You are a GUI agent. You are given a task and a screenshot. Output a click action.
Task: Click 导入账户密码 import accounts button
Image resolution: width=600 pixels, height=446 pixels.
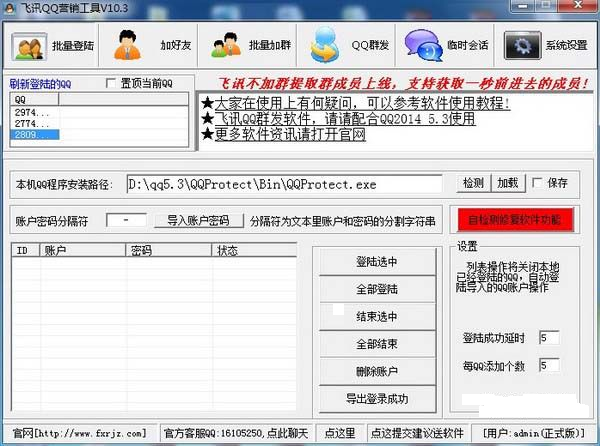click(198, 220)
